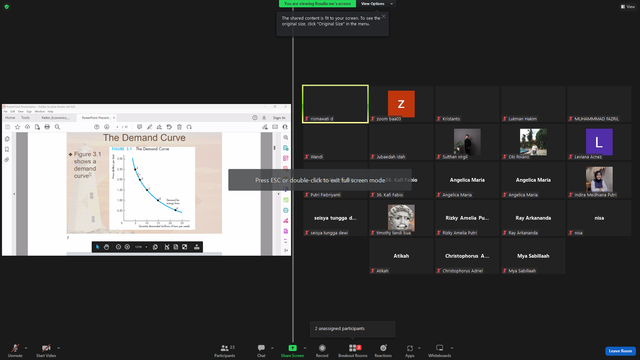Go to previous page with up arrow icon
640x360 pixels.
[97, 127]
